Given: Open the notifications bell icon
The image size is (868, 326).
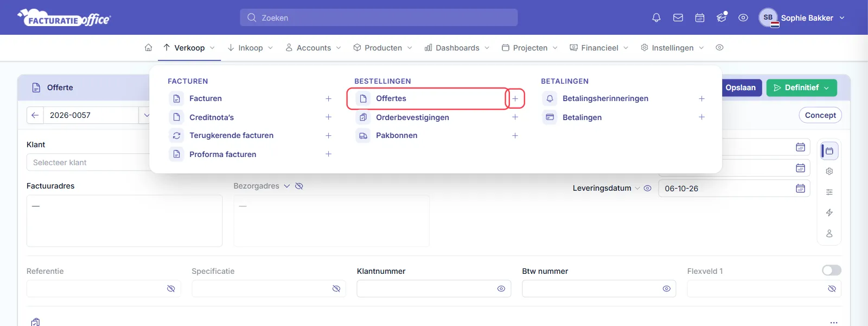Looking at the screenshot, I should (656, 17).
